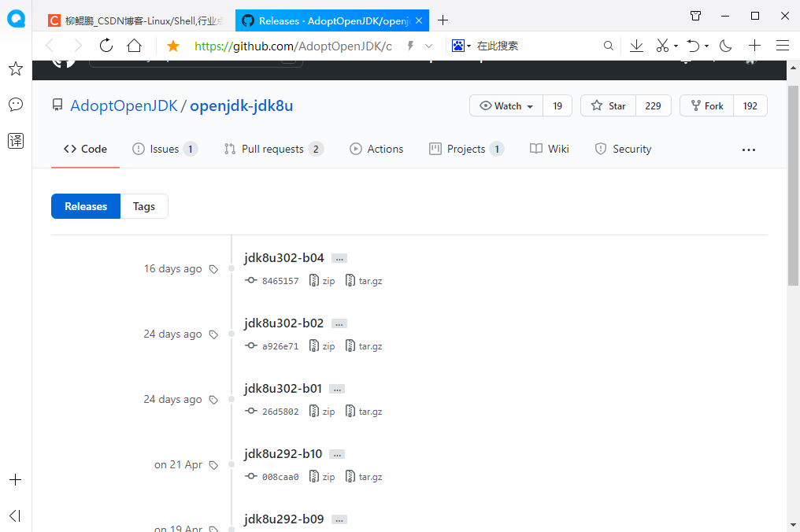This screenshot has height=532, width=800.
Task: Open the jdk8u302-b04 release
Action: coord(283,257)
